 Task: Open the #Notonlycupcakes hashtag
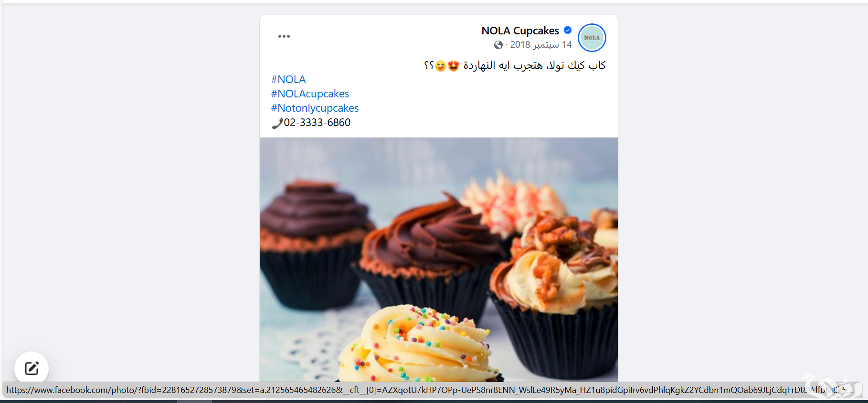pos(315,108)
